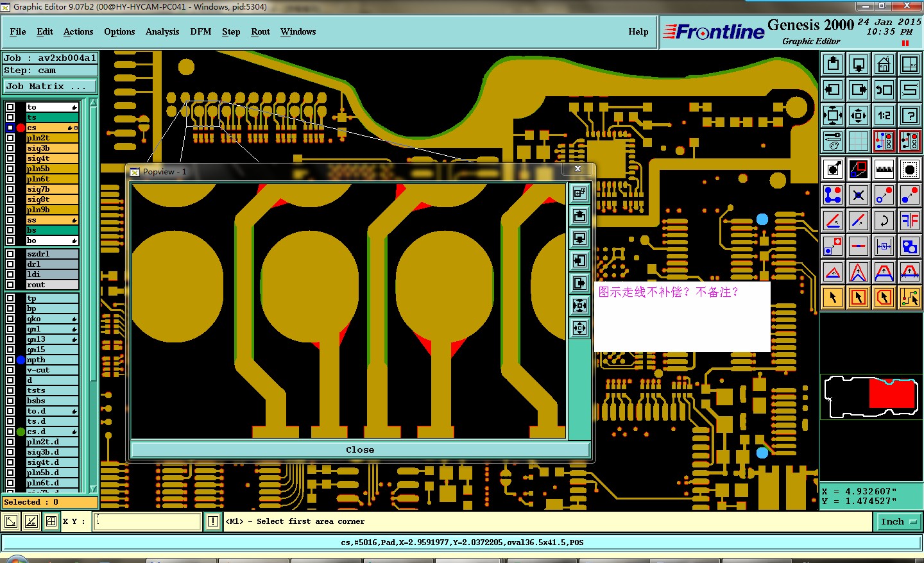Open the DFM menu
924x563 pixels.
201,31
